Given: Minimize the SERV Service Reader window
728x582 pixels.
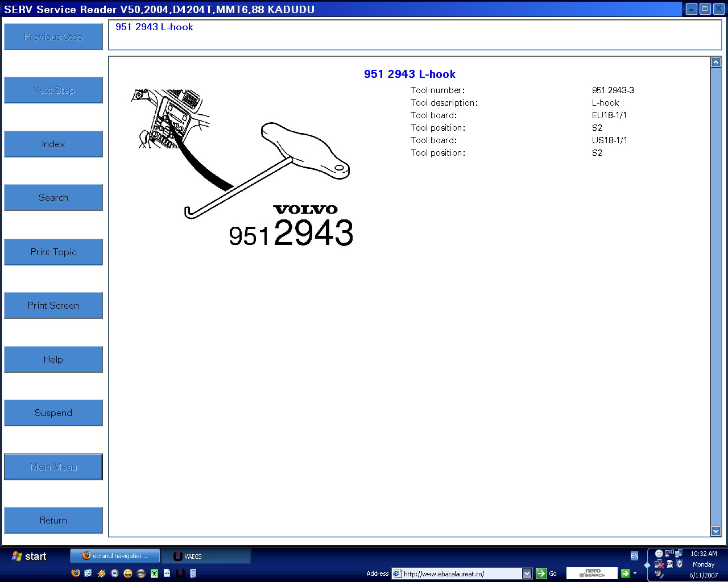Looking at the screenshot, I should pos(692,9).
